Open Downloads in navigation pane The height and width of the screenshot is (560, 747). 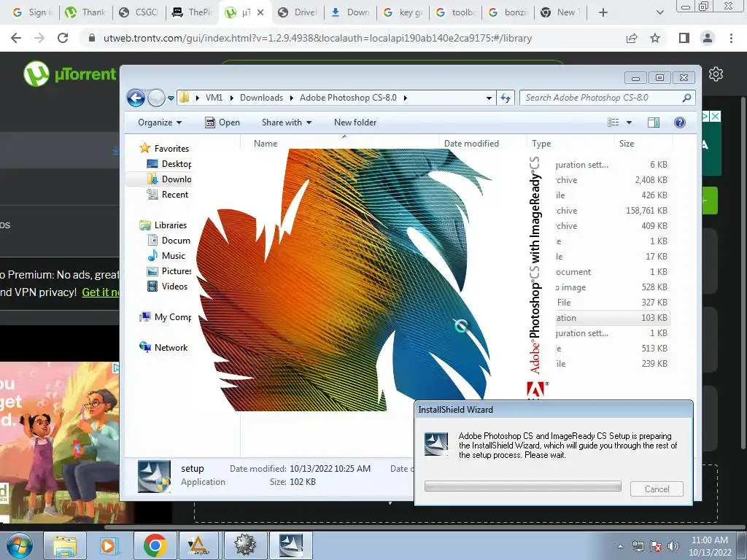tap(169, 179)
